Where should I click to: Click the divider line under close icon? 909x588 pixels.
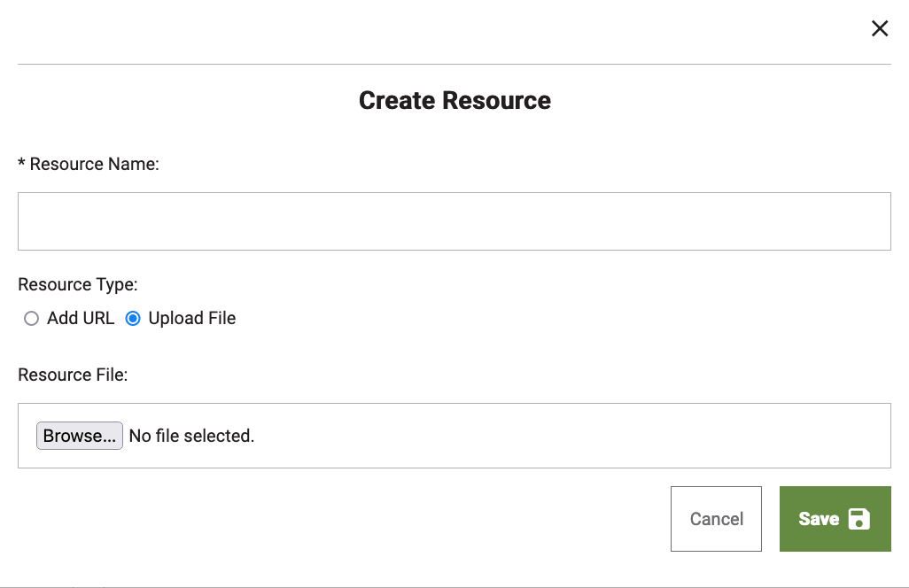point(454,65)
